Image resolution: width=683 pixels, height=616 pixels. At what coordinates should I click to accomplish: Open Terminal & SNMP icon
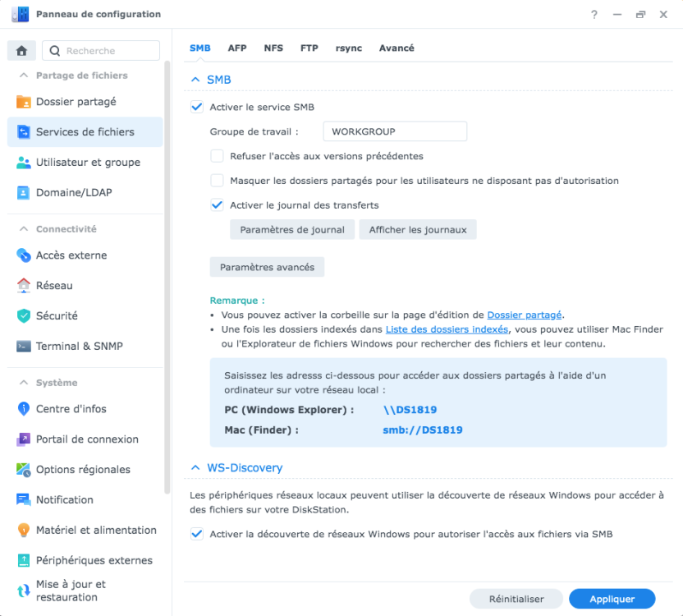[24, 346]
